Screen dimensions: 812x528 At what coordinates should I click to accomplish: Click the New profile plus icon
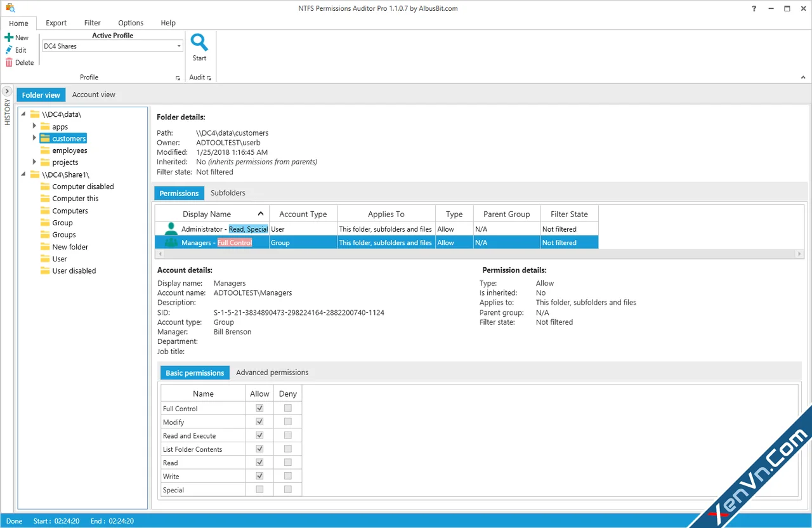coord(9,37)
